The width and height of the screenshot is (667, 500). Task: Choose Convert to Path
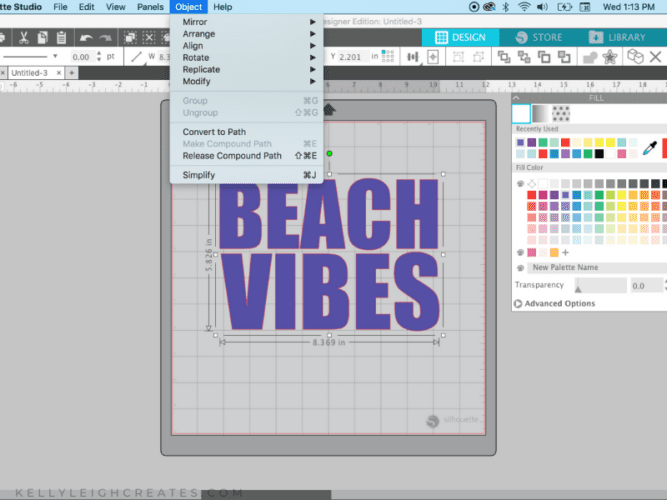pos(248,132)
